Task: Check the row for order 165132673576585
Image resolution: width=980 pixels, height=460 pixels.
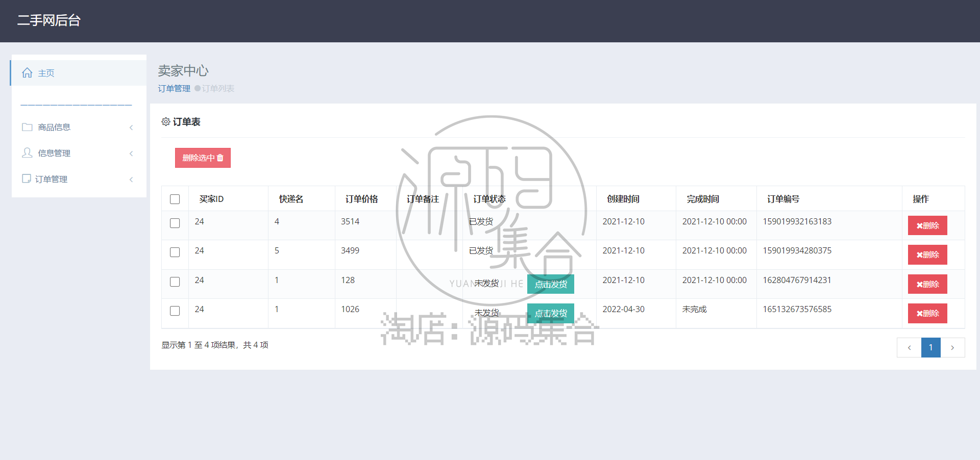Action: click(175, 311)
